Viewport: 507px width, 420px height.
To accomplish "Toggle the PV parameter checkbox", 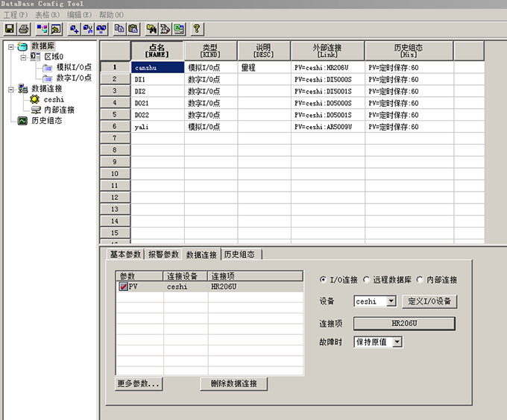I will [x=124, y=286].
